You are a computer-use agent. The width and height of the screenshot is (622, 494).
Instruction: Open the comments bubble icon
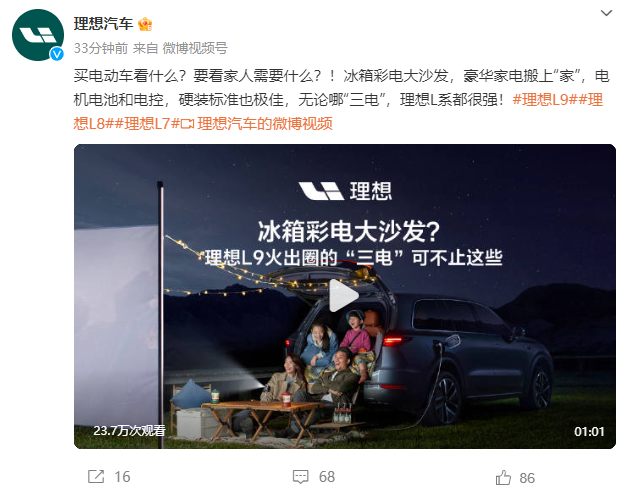click(x=300, y=477)
